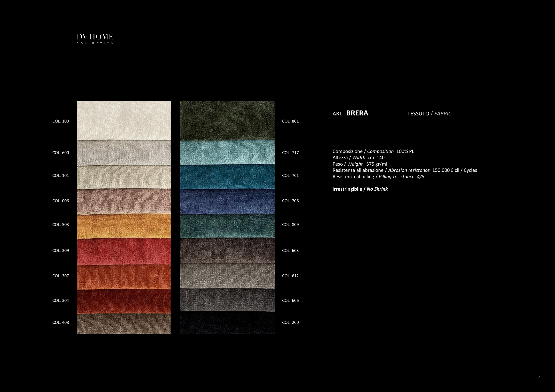Choose the navy blue COL. 706 swatch

pyautogui.click(x=227, y=201)
